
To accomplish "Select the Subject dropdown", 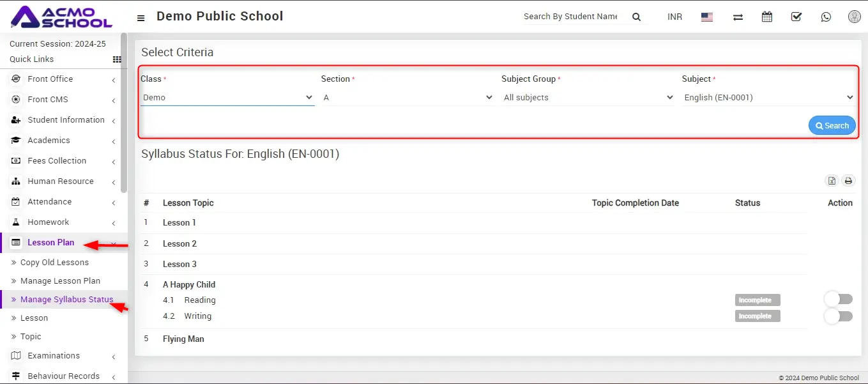I will [x=768, y=98].
